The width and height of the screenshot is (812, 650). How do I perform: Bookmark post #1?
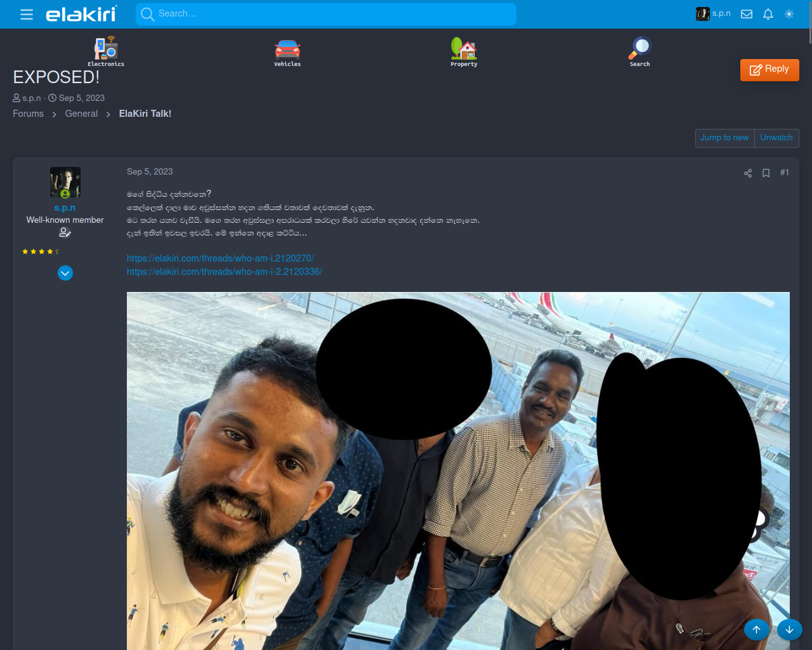point(766,173)
